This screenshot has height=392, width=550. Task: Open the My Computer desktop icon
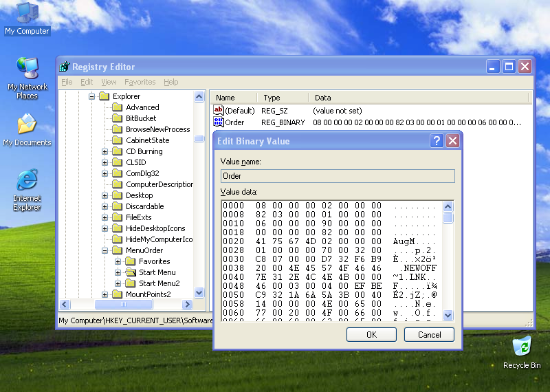tap(27, 19)
